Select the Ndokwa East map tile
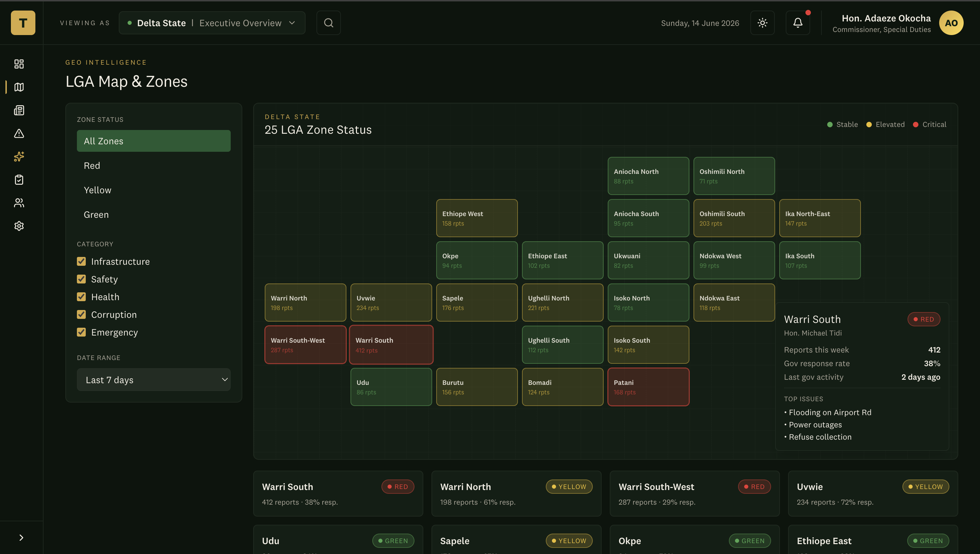Screen dimensions: 980x554 pyautogui.click(x=734, y=303)
